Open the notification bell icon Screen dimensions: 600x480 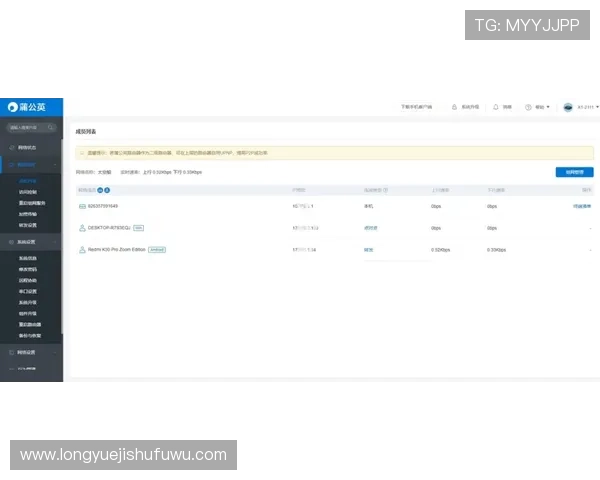(x=496, y=107)
